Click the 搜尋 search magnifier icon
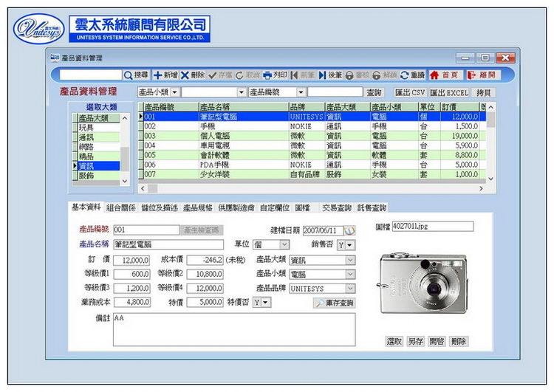554x392 pixels. coord(128,75)
